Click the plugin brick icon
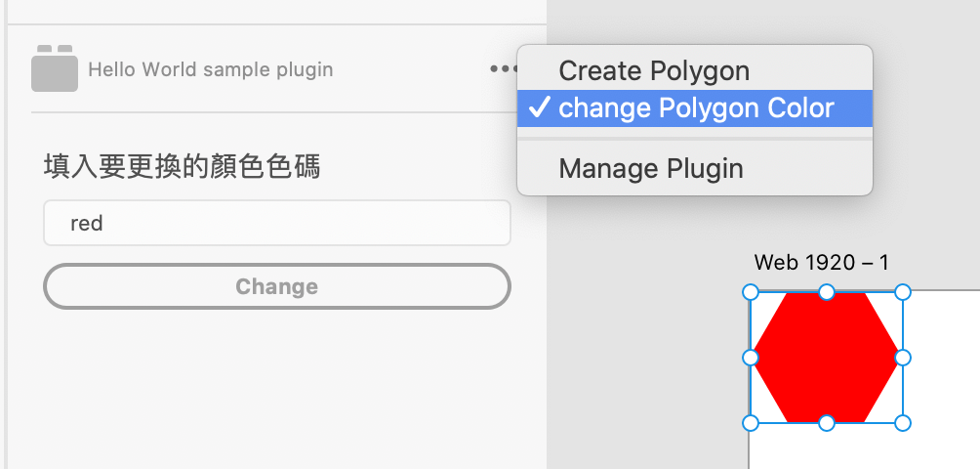The image size is (980, 469). [55, 68]
